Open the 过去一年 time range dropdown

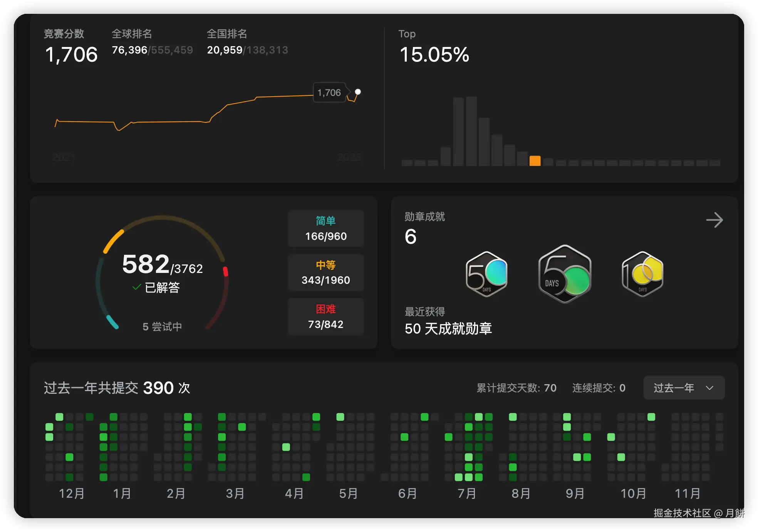click(684, 388)
